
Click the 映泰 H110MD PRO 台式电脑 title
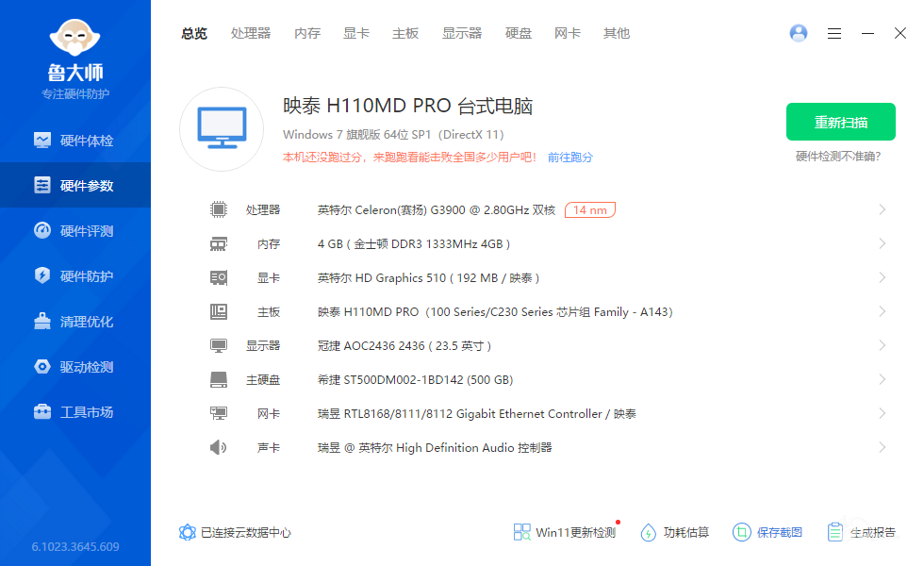click(407, 106)
